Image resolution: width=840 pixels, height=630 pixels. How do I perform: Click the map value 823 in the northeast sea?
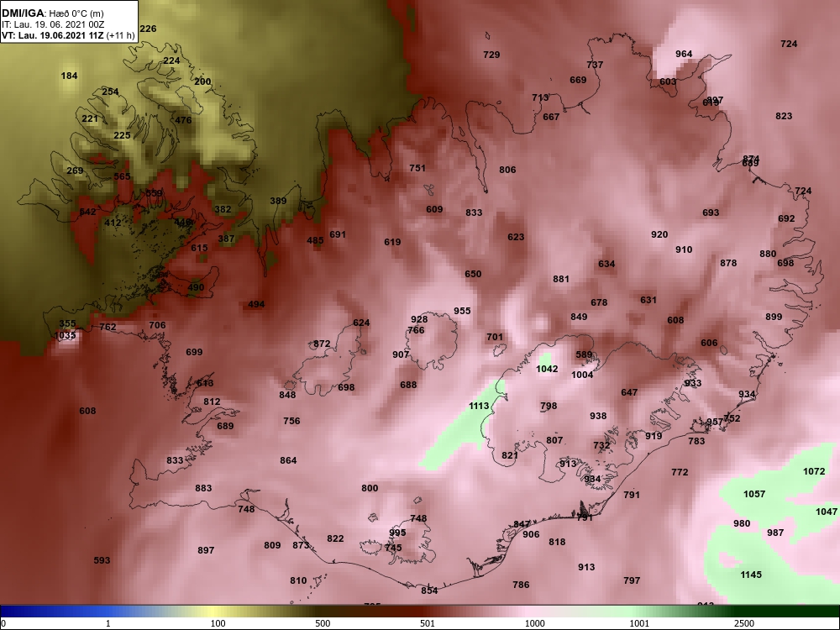pos(784,116)
